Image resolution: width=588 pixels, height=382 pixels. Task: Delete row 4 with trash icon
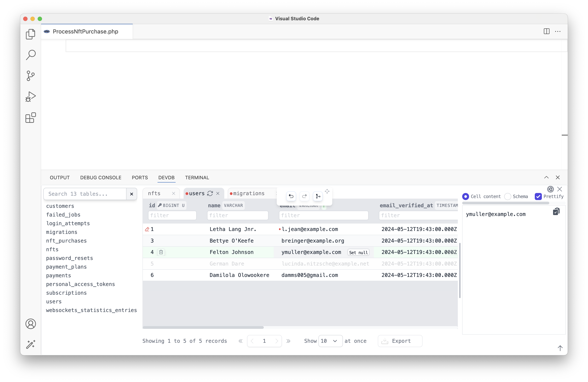pyautogui.click(x=161, y=252)
